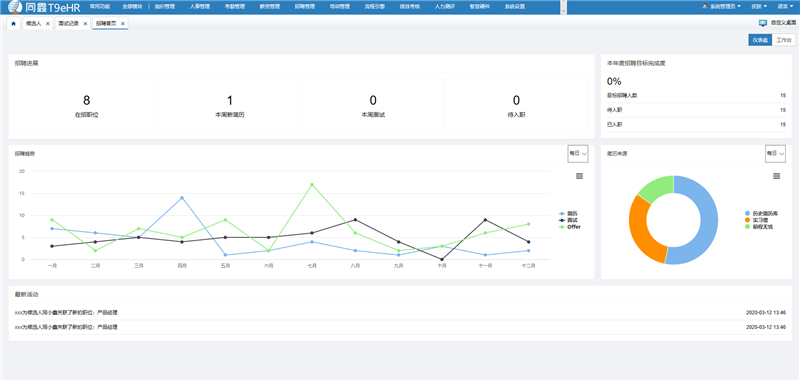Image resolution: width=800 pixels, height=381 pixels.
Task: Click the T9eHR logo
Action: pyautogui.click(x=44, y=7)
